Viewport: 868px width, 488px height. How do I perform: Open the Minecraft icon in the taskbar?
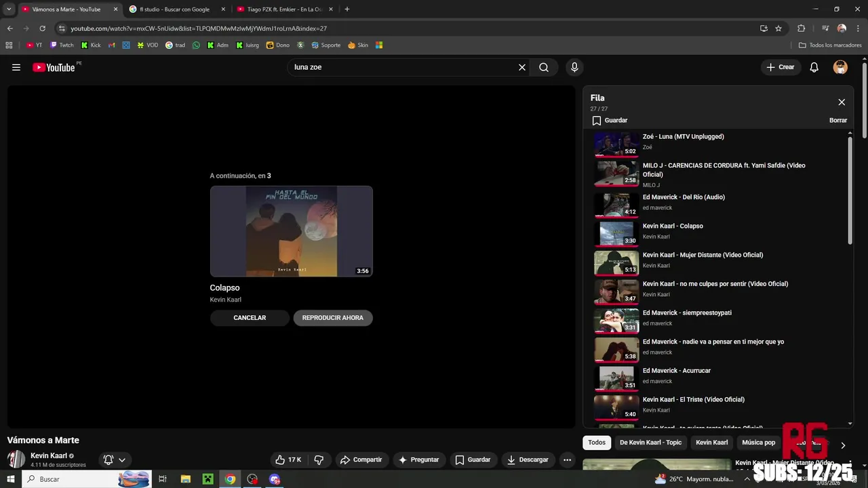[208, 479]
